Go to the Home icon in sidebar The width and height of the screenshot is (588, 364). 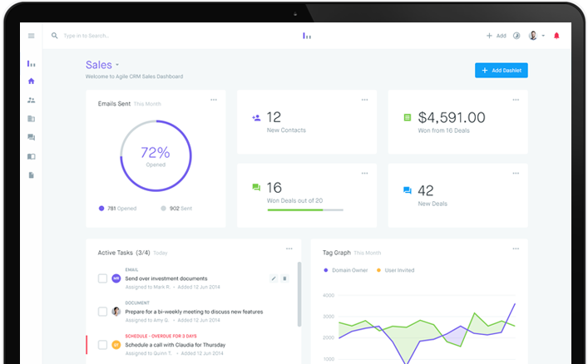point(32,81)
